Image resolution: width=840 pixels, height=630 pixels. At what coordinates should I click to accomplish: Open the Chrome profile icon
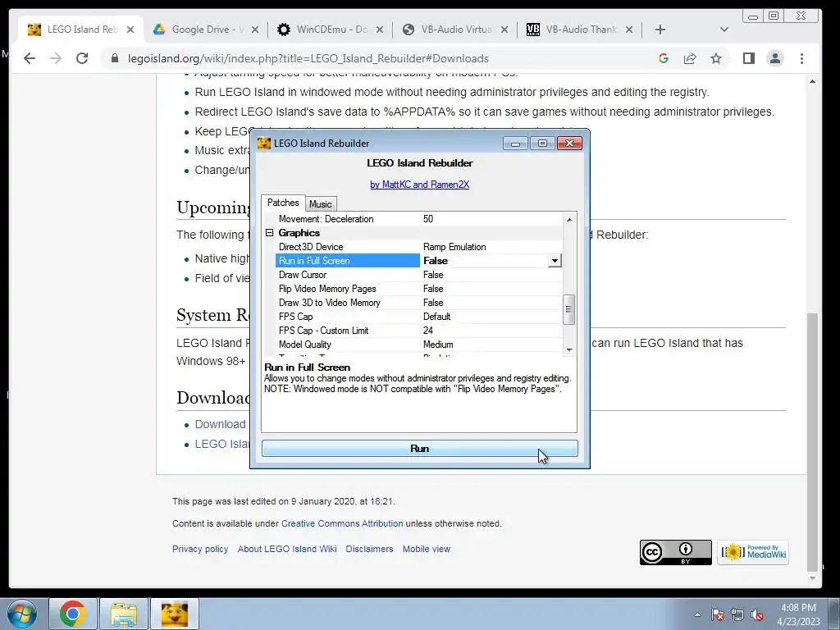pyautogui.click(x=775, y=58)
